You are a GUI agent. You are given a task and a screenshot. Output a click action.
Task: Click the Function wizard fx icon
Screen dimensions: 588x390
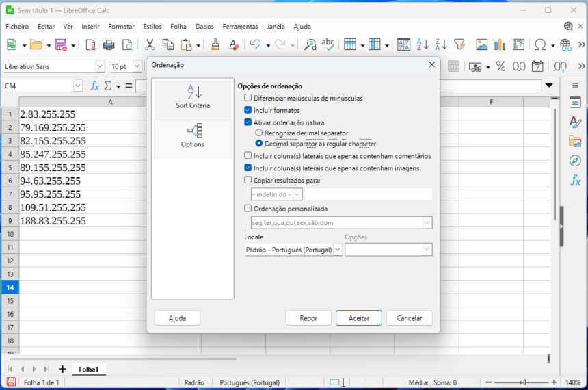[x=95, y=86]
